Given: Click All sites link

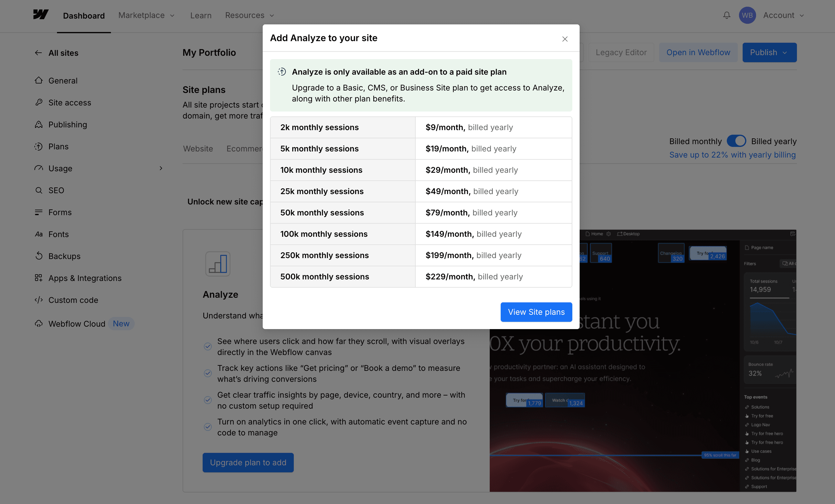Looking at the screenshot, I should coord(63,52).
